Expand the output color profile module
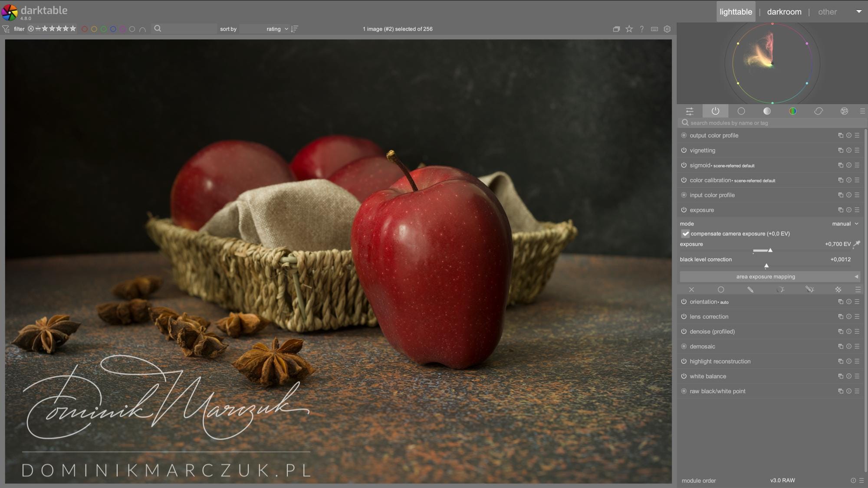Viewport: 868px width, 488px height. (714, 135)
